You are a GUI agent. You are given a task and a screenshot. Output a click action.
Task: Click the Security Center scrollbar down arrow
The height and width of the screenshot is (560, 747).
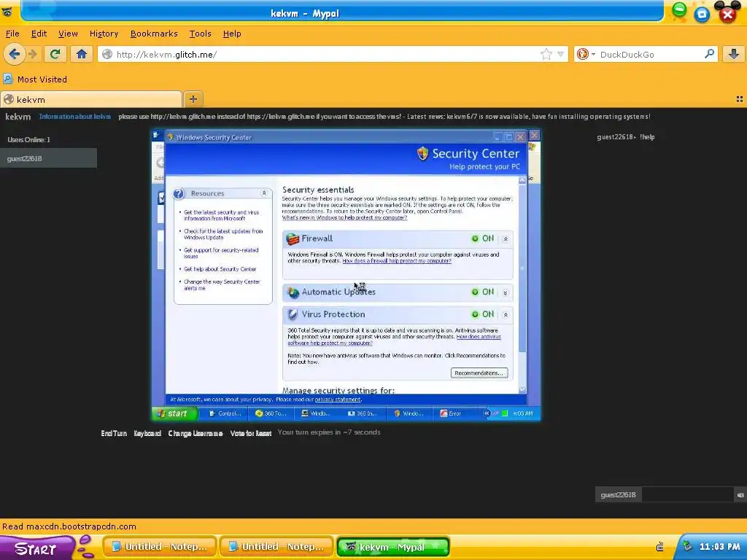tap(522, 389)
